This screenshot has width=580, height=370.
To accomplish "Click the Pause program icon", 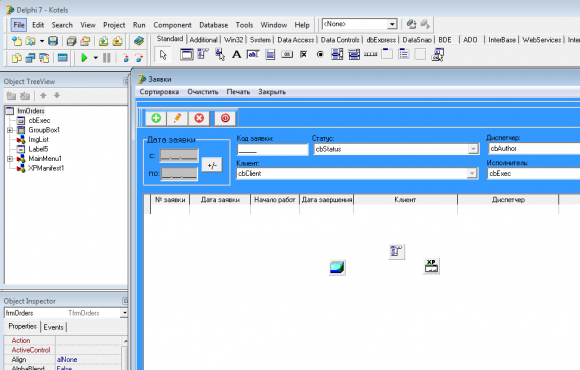I will 107,58.
